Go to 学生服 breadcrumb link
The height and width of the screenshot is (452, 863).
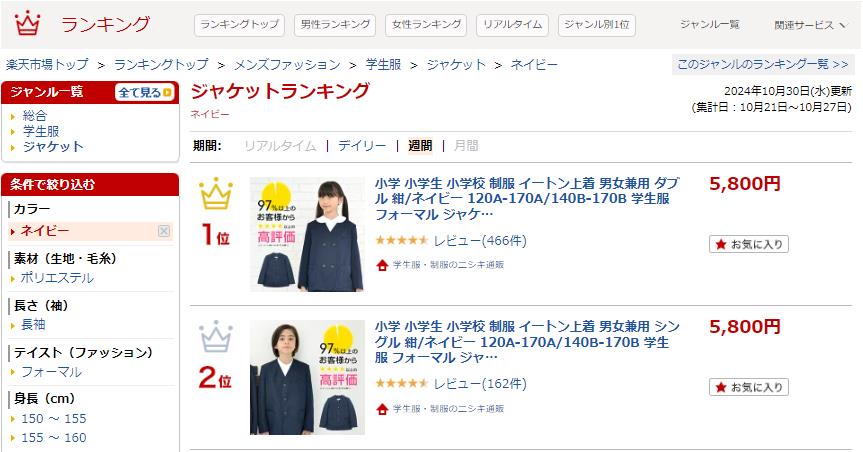(384, 64)
